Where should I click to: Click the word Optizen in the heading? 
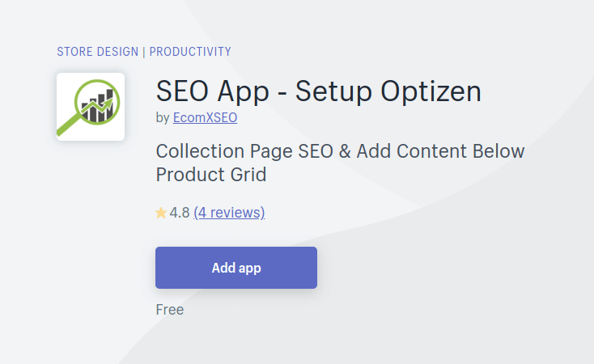pos(431,91)
